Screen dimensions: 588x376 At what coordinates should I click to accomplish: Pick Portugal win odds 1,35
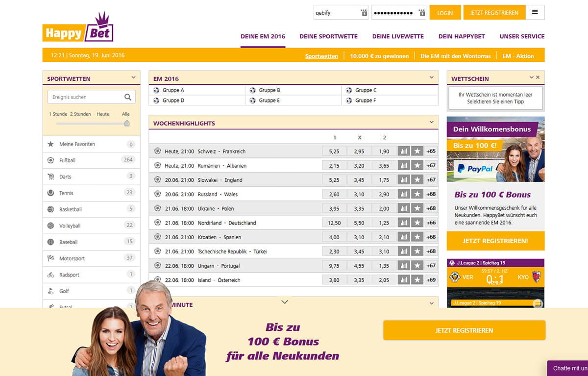tap(384, 265)
